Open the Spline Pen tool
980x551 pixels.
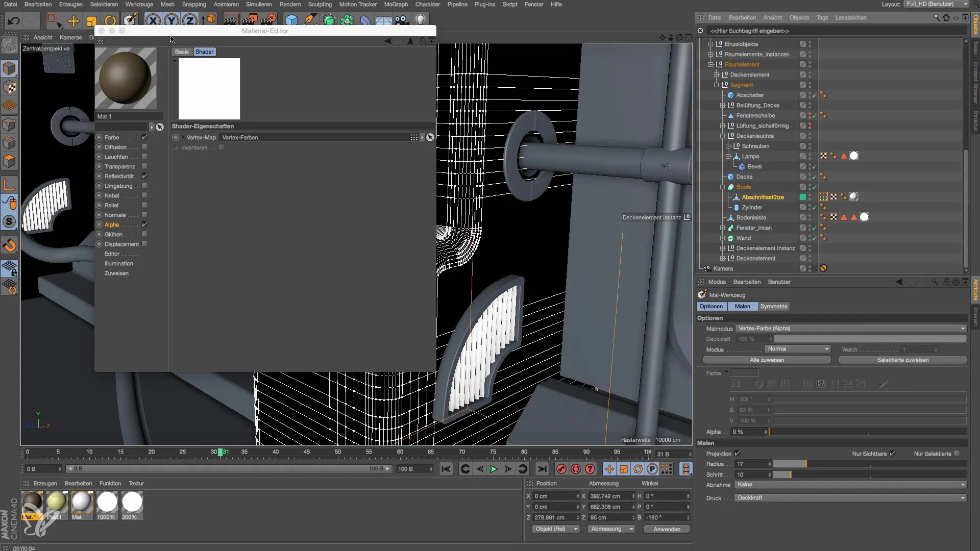coord(310,21)
